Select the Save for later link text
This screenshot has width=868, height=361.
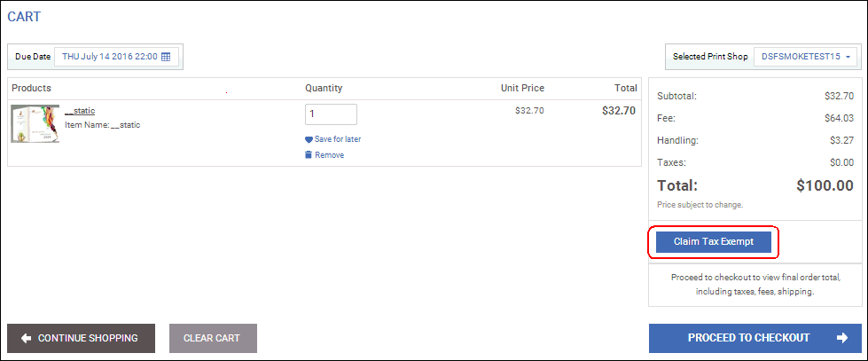(338, 139)
